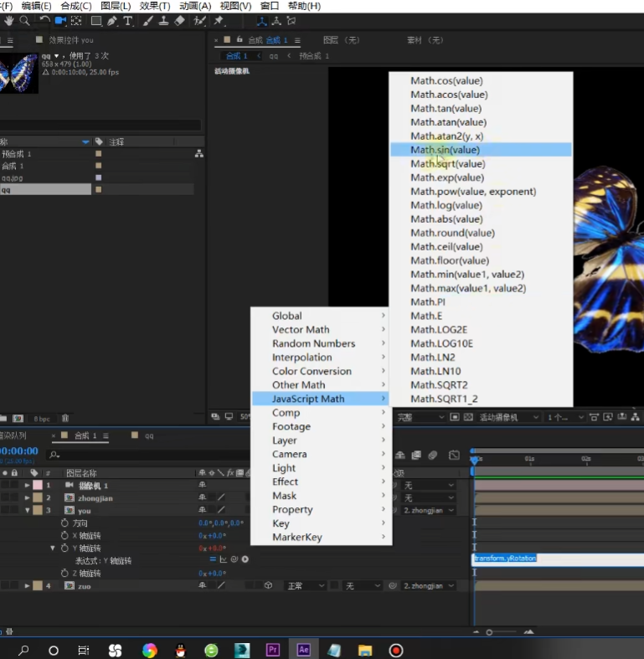This screenshot has height=659, width=644.
Task: Select the Hand tool in the toolbar
Action: [8, 21]
